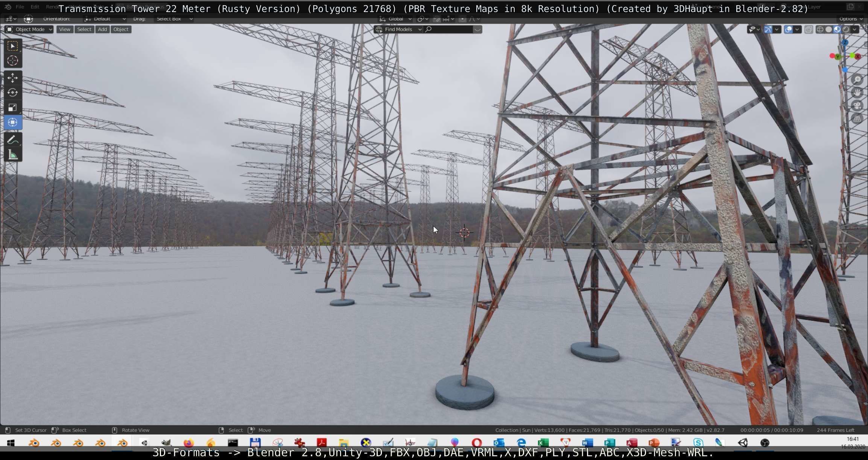Toggle proportional editing button
Viewport: 868px width, 460px height.
[x=462, y=19]
